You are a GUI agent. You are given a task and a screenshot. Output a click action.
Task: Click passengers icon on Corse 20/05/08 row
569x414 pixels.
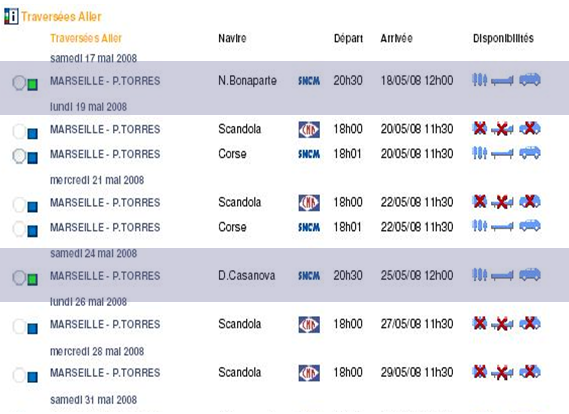(x=479, y=153)
